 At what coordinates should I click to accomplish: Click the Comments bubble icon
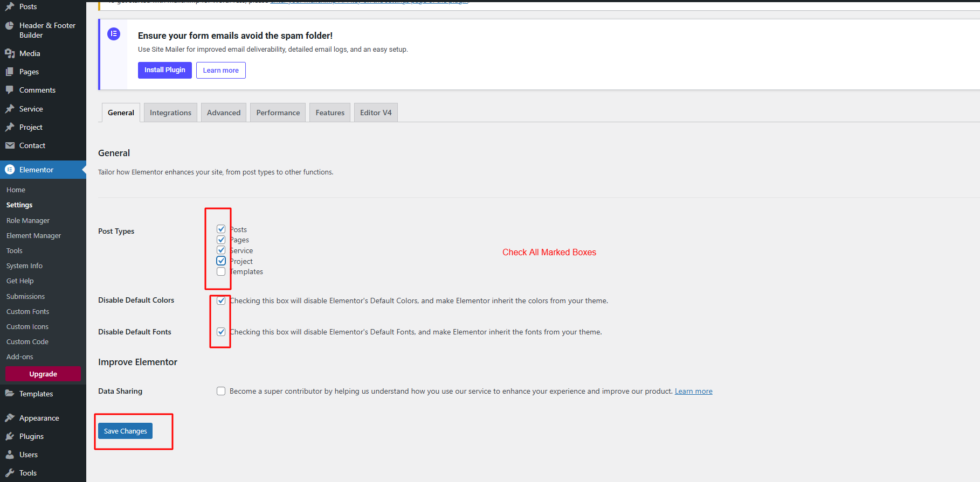click(x=10, y=90)
